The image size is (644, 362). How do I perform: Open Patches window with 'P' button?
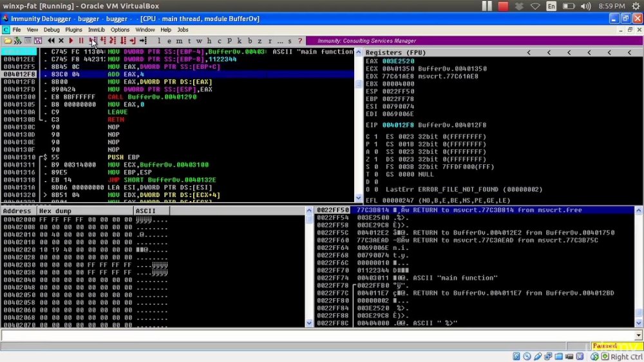[x=229, y=41]
